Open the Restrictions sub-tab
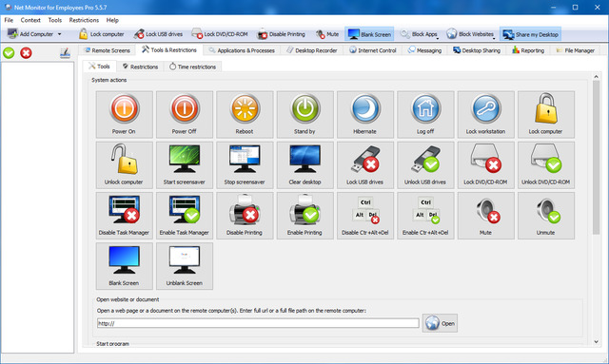 click(x=140, y=67)
